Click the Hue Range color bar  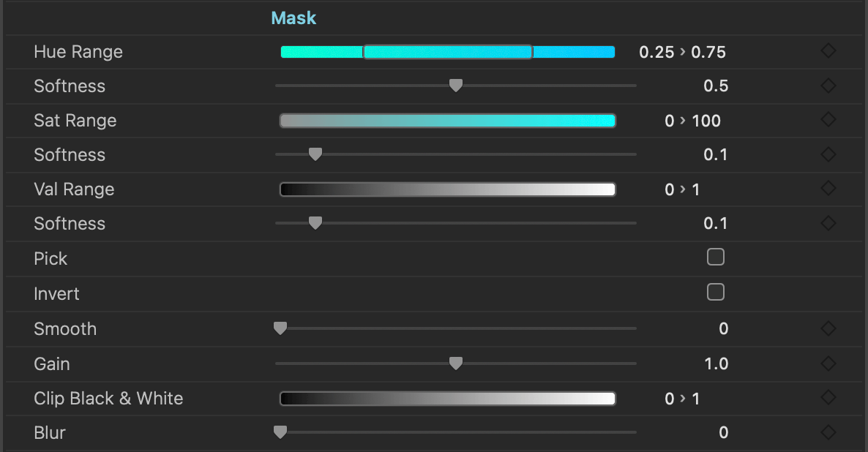click(447, 52)
